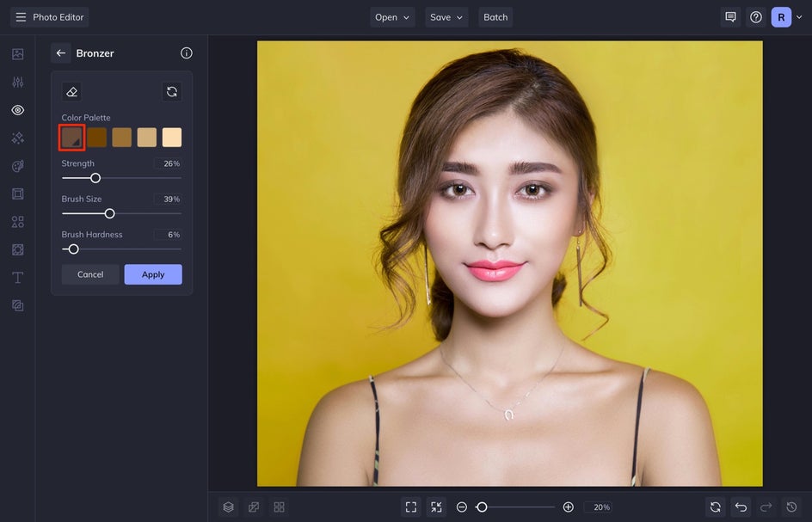The image size is (812, 522).
Task: Go back using the Bronzer back arrow
Action: click(61, 53)
